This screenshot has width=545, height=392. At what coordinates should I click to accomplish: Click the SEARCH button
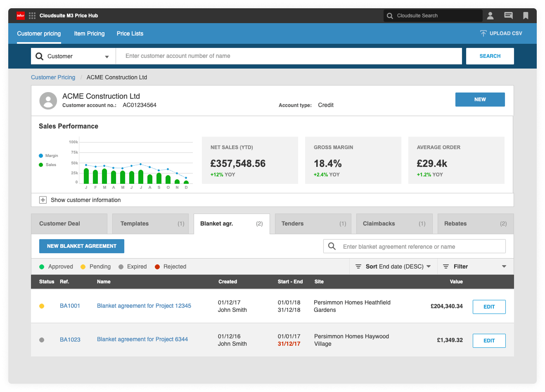point(490,56)
